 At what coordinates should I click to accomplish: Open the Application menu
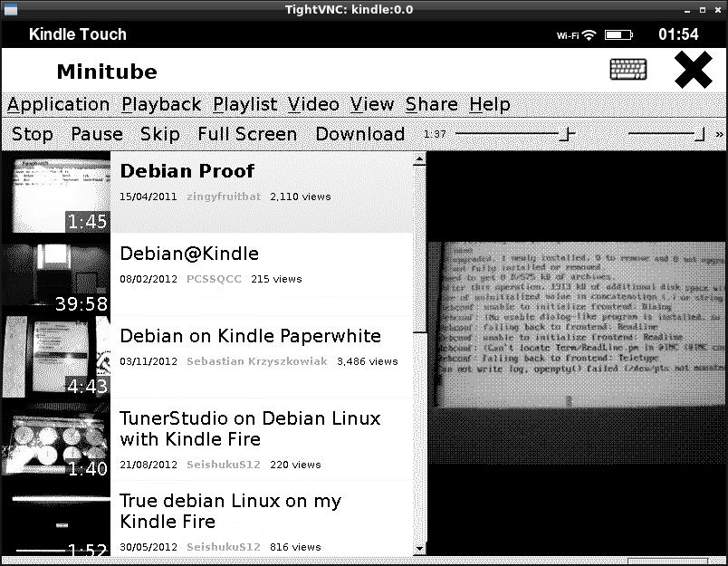(59, 105)
